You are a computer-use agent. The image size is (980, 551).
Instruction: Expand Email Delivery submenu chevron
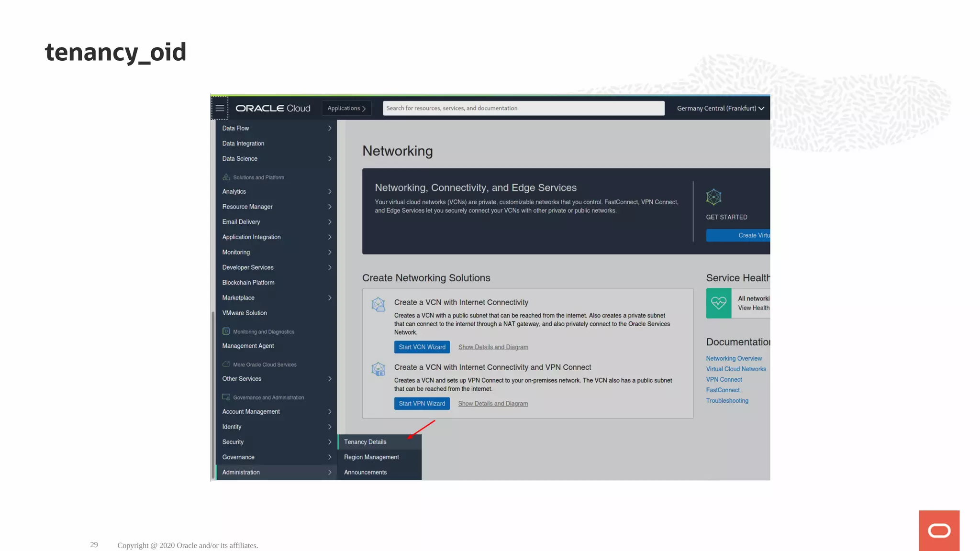pos(330,222)
